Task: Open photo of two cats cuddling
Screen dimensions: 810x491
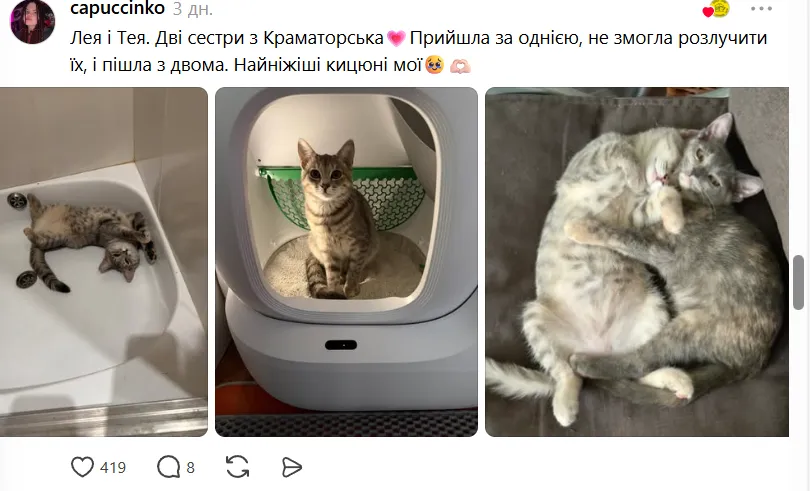Action: coord(636,262)
